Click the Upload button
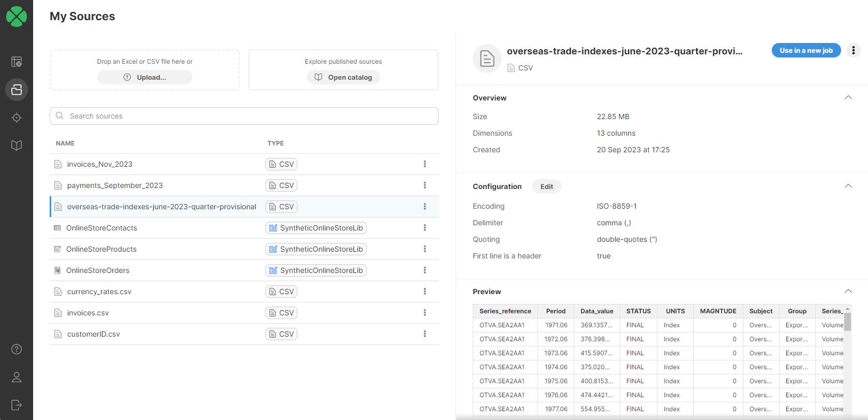This screenshot has height=420, width=868. pyautogui.click(x=145, y=77)
